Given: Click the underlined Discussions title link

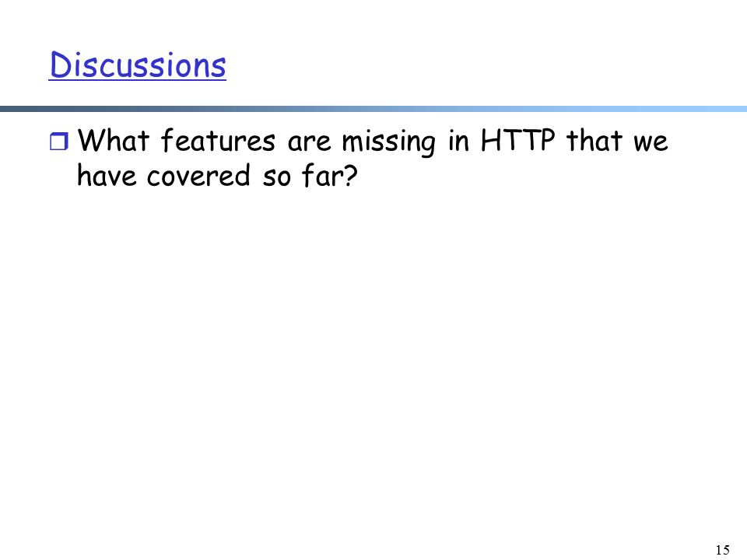Looking at the screenshot, I should click(x=138, y=65).
